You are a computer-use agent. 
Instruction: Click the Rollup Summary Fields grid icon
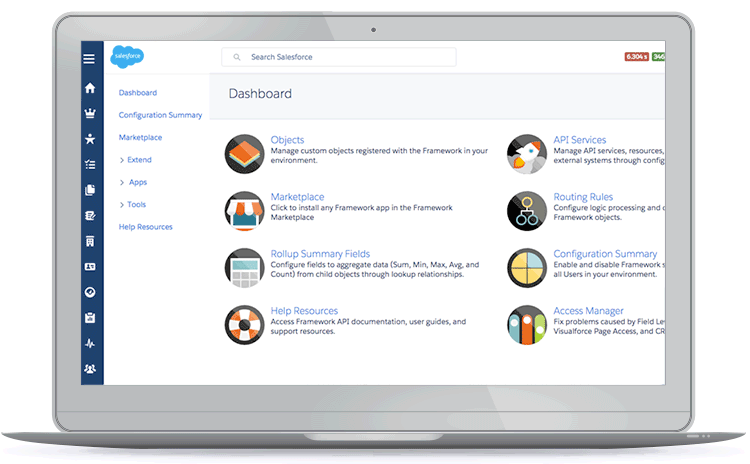coord(244,267)
